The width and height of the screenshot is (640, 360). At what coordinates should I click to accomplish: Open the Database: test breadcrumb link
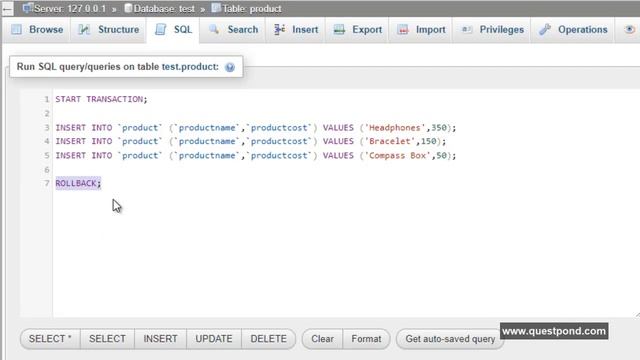164,9
